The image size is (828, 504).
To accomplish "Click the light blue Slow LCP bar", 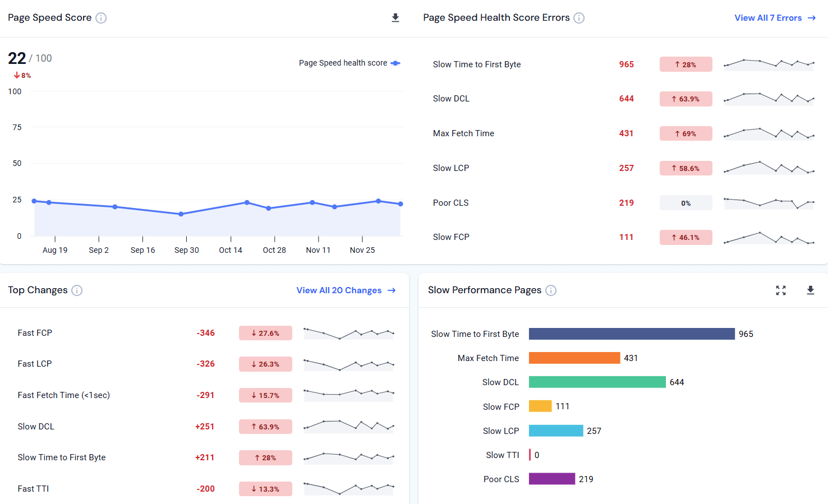I will click(x=556, y=431).
